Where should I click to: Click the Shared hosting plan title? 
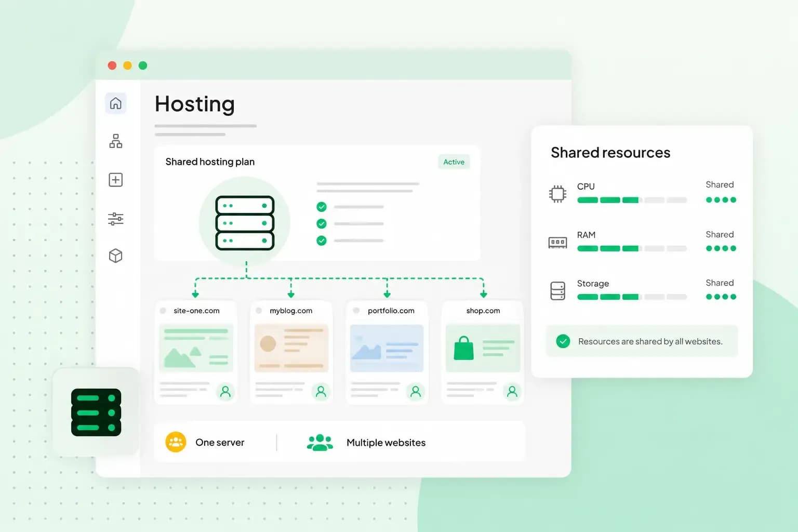[x=210, y=162]
